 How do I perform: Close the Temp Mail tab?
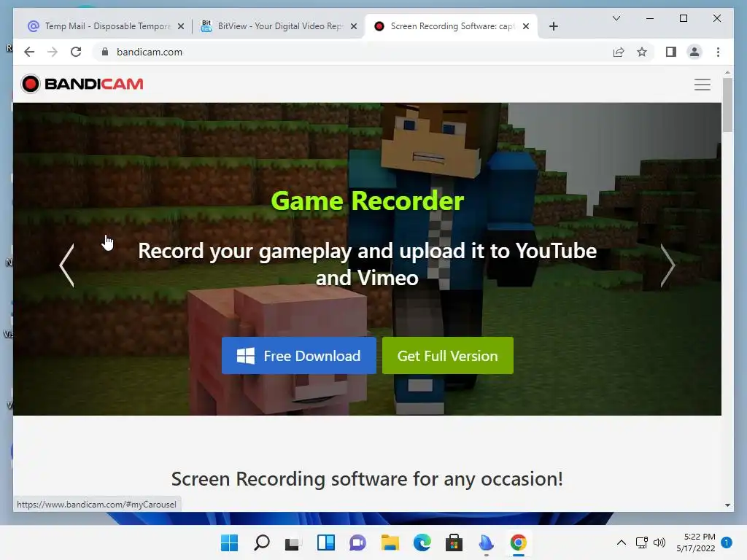181,26
